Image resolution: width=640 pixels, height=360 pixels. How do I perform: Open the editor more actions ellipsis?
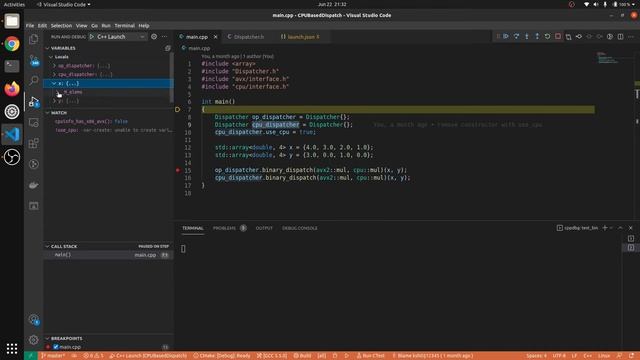pyautogui.click(x=631, y=37)
